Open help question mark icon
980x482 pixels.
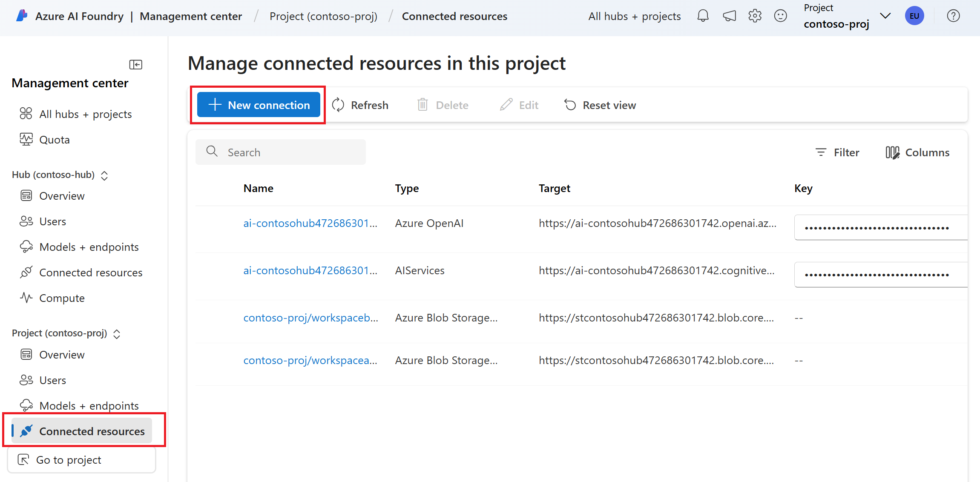pyautogui.click(x=953, y=16)
